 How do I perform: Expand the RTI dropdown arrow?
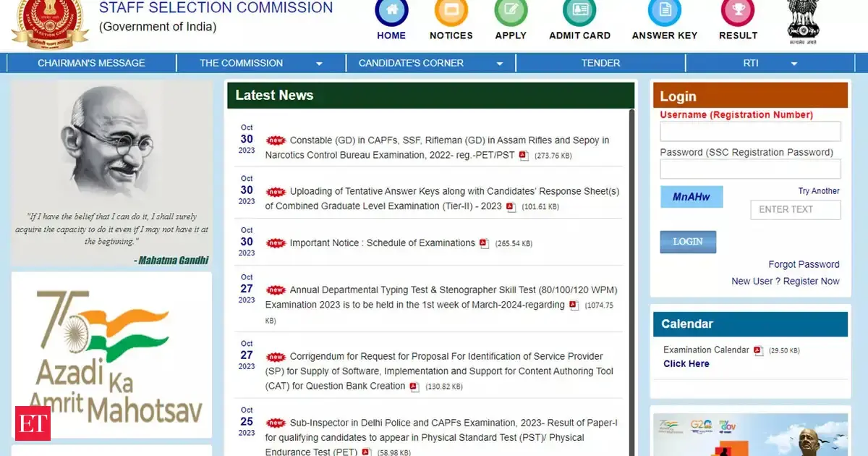(x=793, y=64)
